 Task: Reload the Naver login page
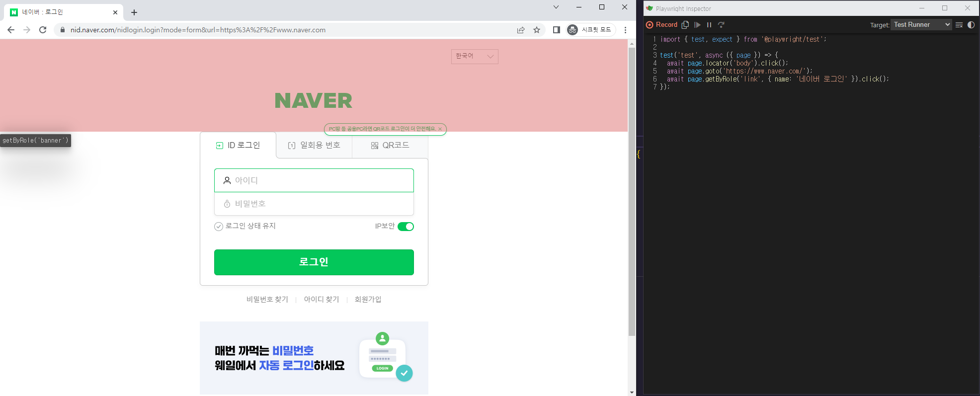point(43,30)
